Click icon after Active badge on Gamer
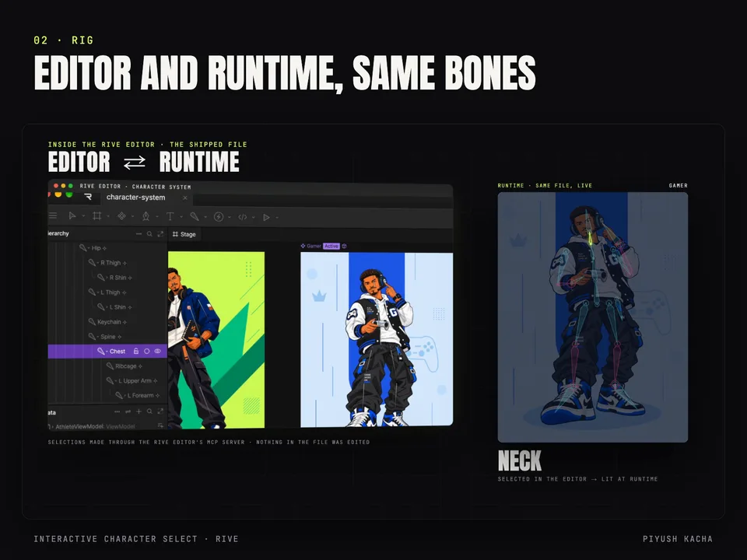Viewport: 747px width, 560px height. pyautogui.click(x=344, y=247)
